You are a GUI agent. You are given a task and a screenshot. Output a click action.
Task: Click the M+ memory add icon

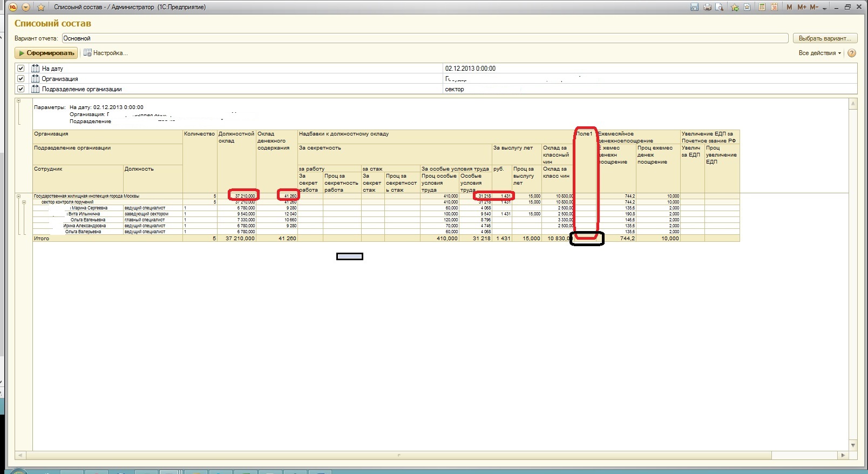(802, 7)
